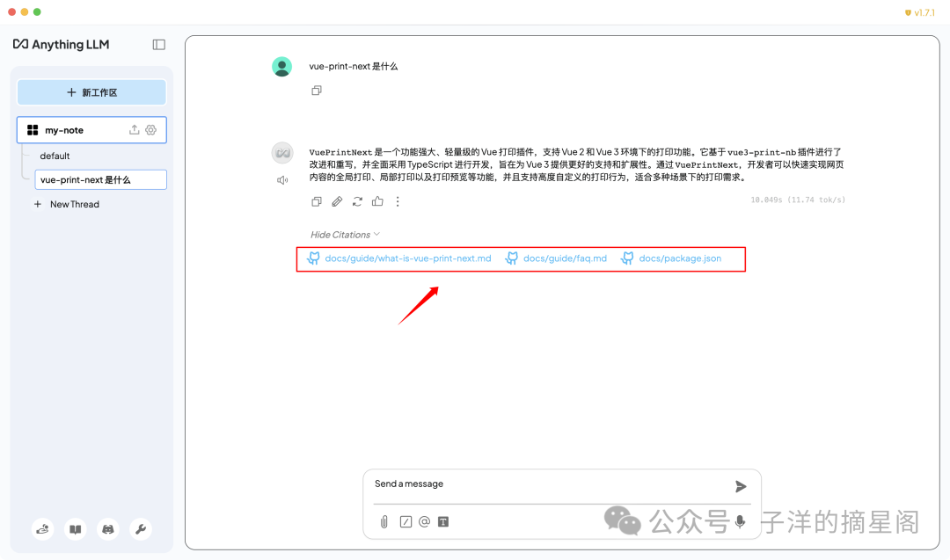950x560 pixels.
Task: Send the message with arrow icon
Action: (x=741, y=487)
